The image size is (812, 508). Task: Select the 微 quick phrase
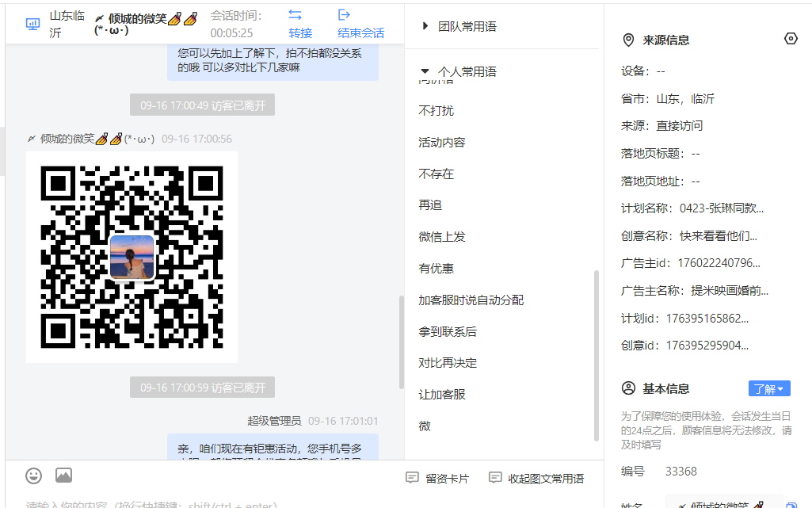pyautogui.click(x=425, y=426)
